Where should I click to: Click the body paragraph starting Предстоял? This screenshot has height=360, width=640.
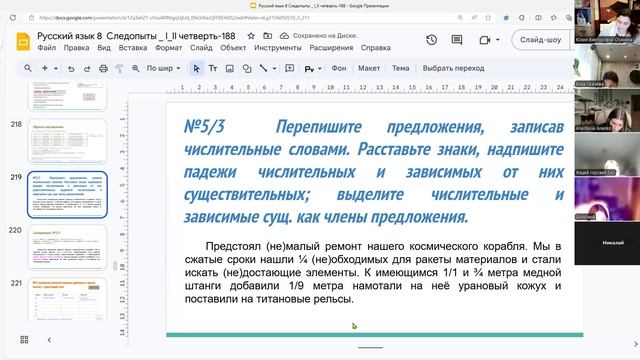[x=373, y=272]
